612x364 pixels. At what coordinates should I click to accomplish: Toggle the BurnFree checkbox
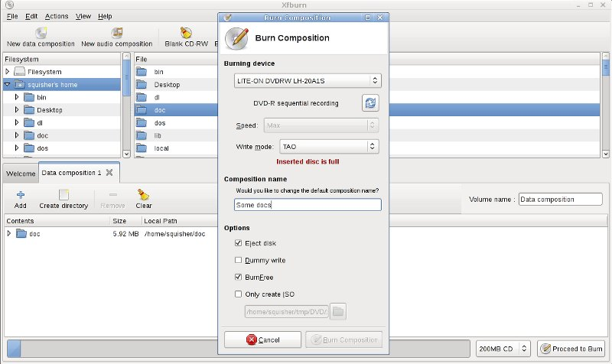(x=239, y=277)
